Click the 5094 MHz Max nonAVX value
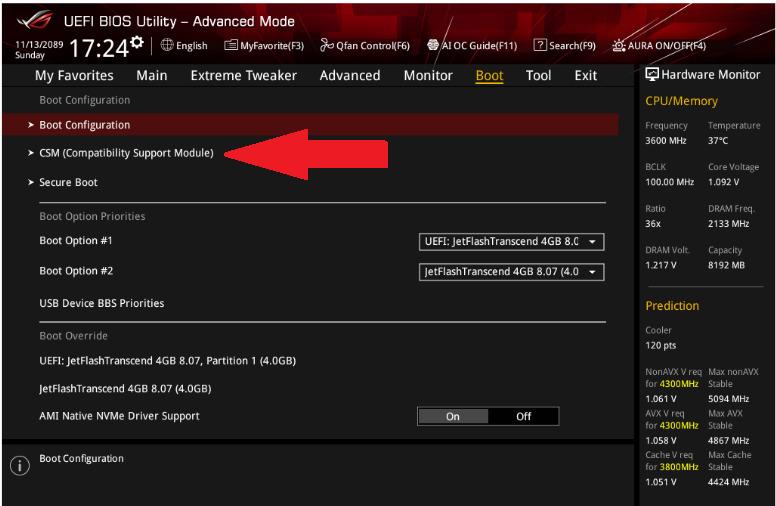Viewport: 776px width, 506px height. click(728, 399)
